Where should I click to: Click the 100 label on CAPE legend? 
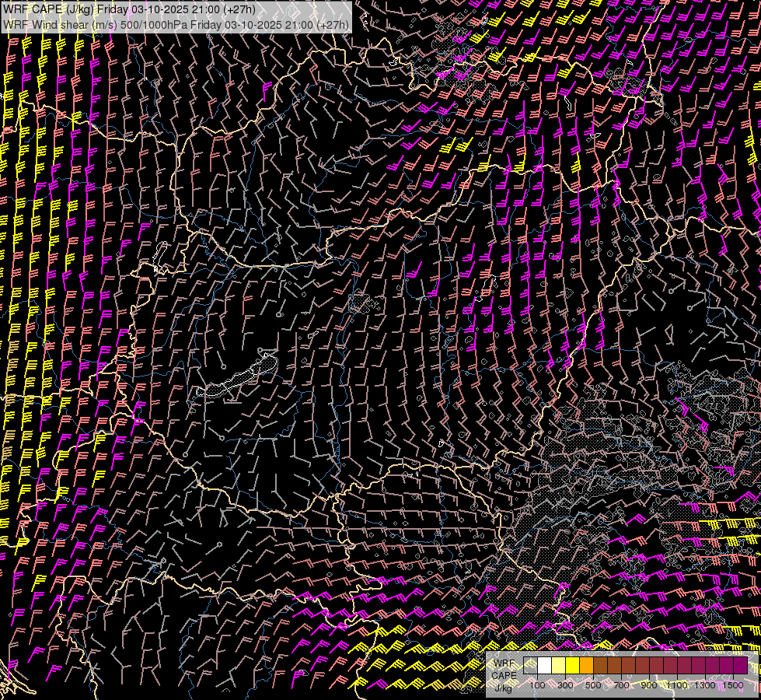537,684
